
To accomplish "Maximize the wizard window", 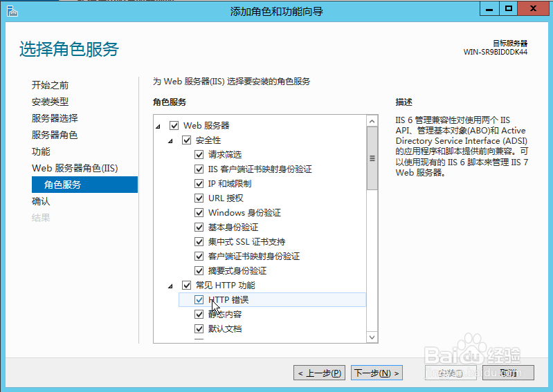I will click(x=508, y=9).
